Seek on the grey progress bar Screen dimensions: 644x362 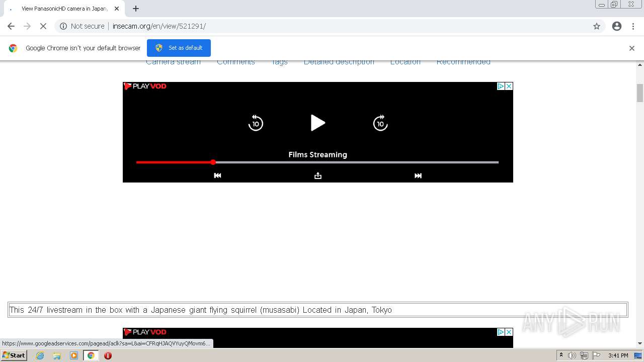click(x=357, y=162)
